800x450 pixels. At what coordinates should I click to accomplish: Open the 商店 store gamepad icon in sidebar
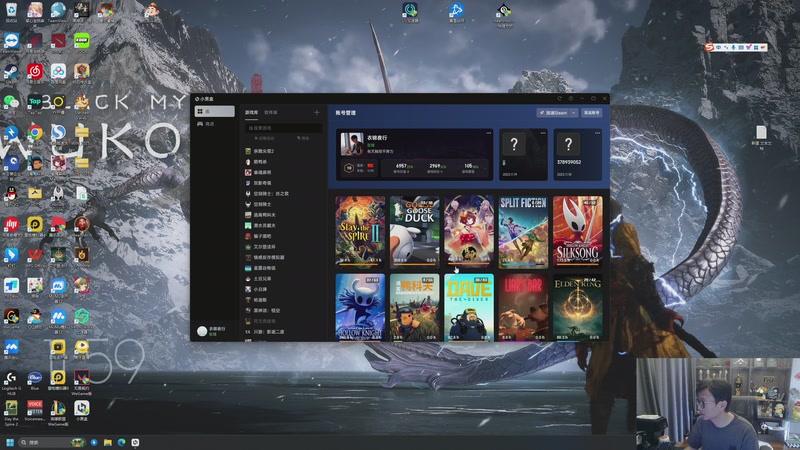point(200,124)
